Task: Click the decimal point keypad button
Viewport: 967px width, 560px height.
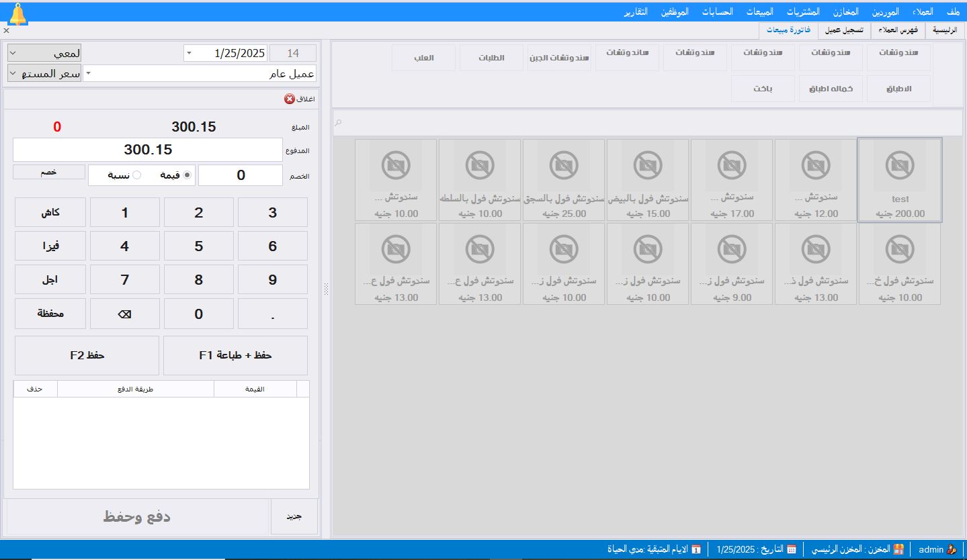Action: click(273, 314)
